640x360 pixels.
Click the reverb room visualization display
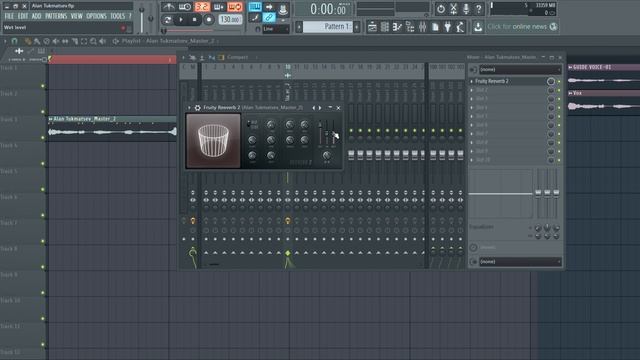pyautogui.click(x=213, y=140)
